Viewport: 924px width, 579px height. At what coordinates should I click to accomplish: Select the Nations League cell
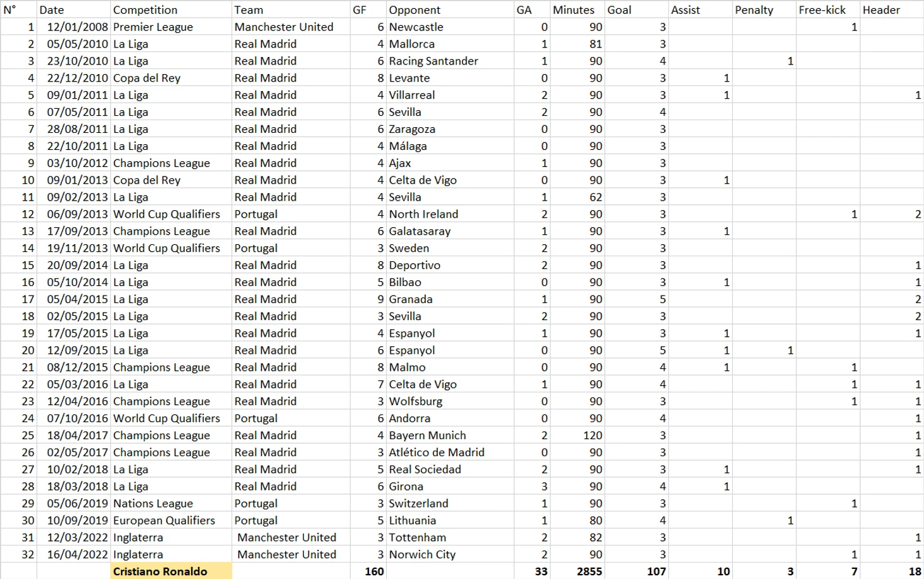[x=172, y=504]
